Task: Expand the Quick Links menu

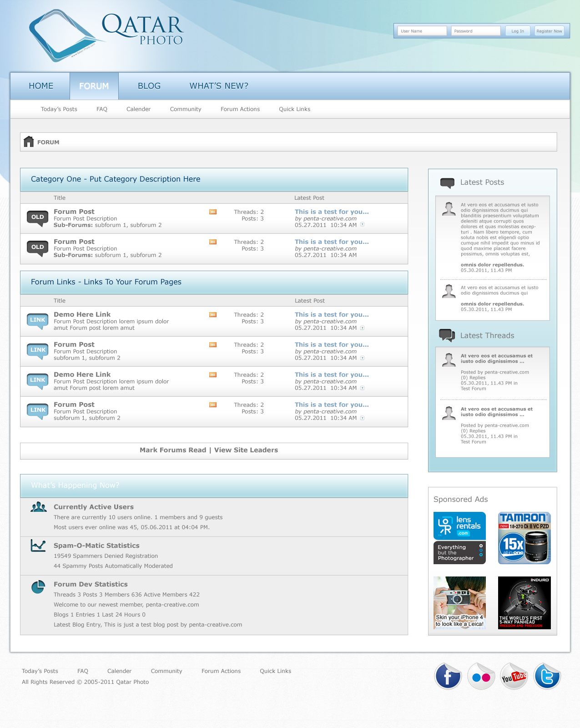Action: [x=294, y=109]
